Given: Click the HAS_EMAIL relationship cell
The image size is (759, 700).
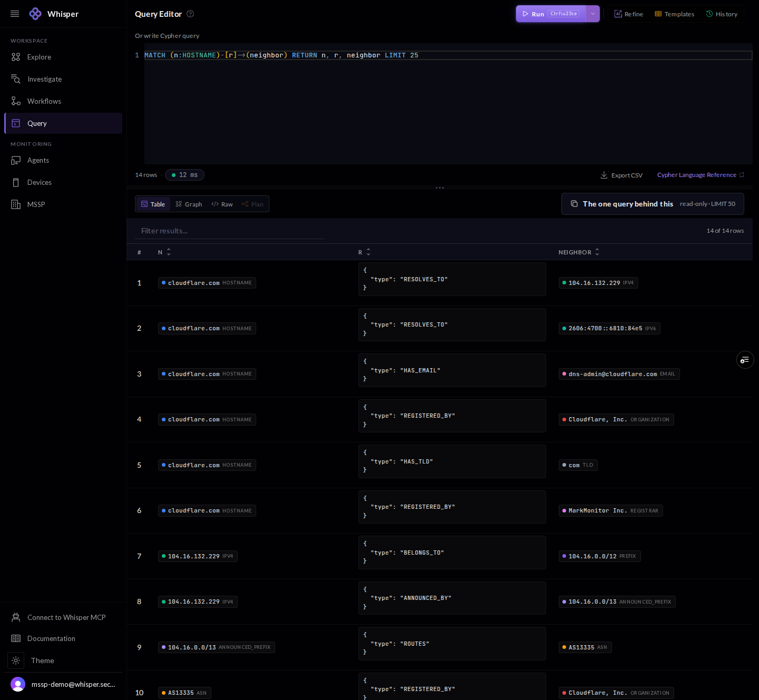Looking at the screenshot, I should (452, 370).
